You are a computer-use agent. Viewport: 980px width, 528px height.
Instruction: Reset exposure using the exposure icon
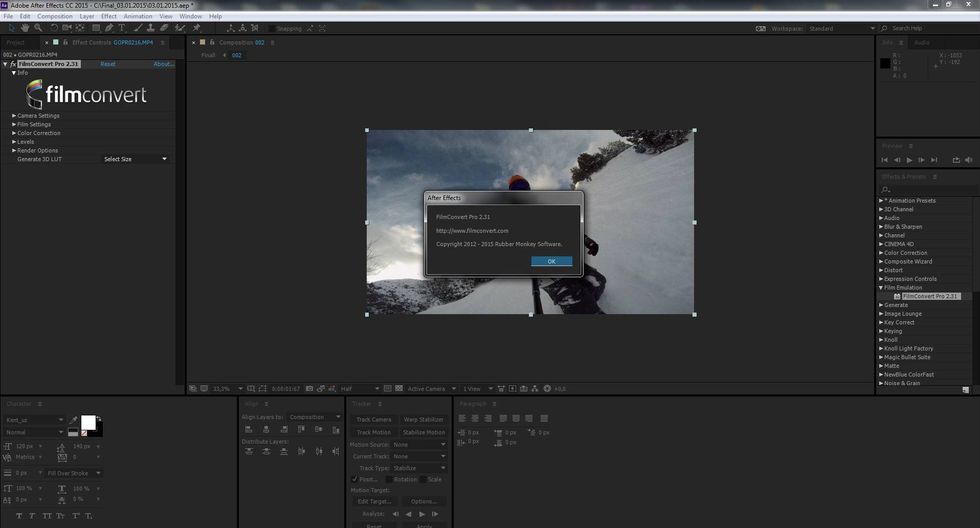click(547, 389)
